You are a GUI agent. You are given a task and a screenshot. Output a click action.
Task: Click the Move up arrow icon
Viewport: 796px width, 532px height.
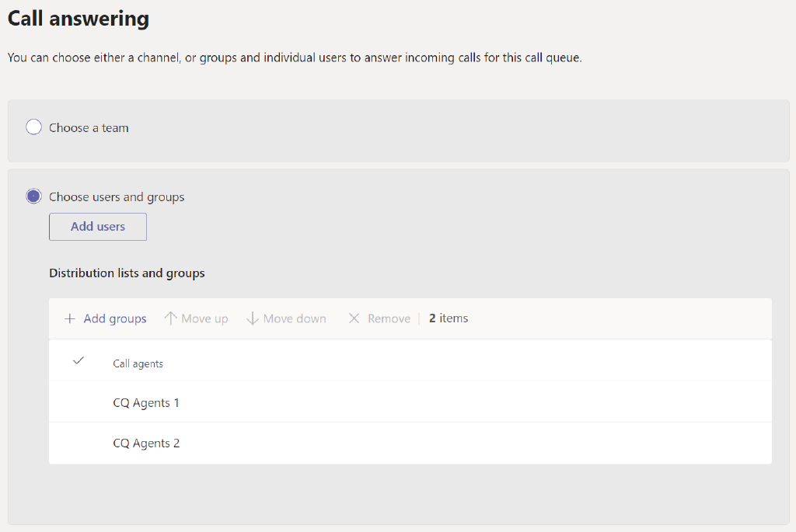pos(169,318)
